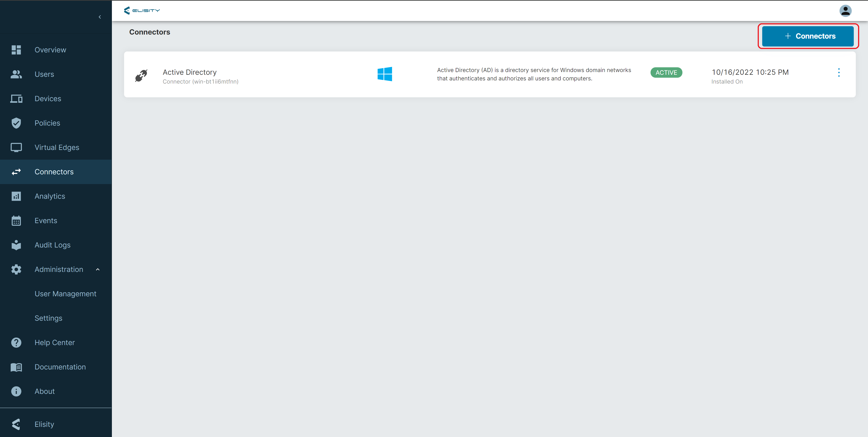Click the ACTIVE status badge
868x437 pixels.
[x=666, y=73]
